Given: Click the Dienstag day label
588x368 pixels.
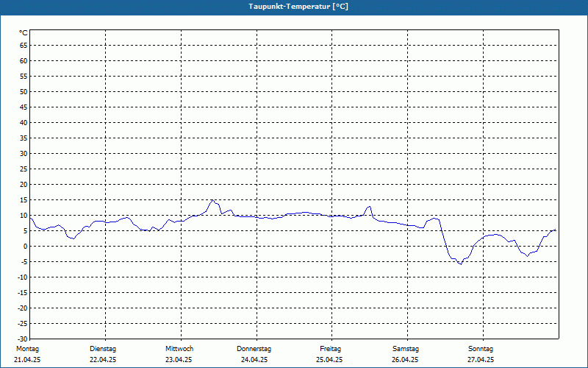Looking at the screenshot, I should pos(103,349).
